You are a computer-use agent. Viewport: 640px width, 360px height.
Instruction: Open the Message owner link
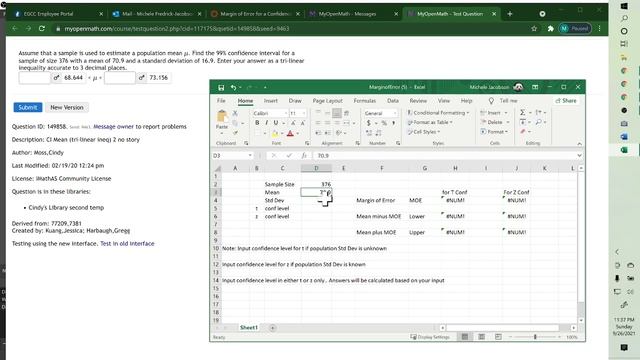click(113, 127)
